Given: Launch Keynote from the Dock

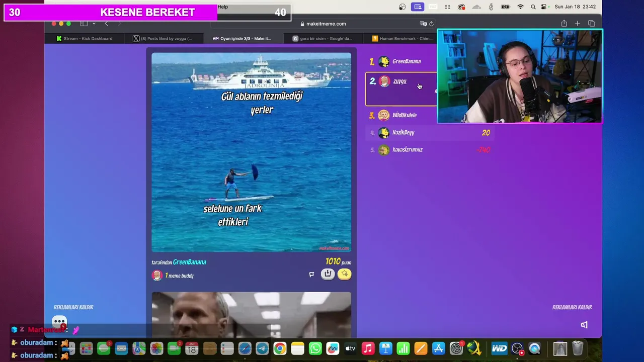Looking at the screenshot, I should pos(386,348).
